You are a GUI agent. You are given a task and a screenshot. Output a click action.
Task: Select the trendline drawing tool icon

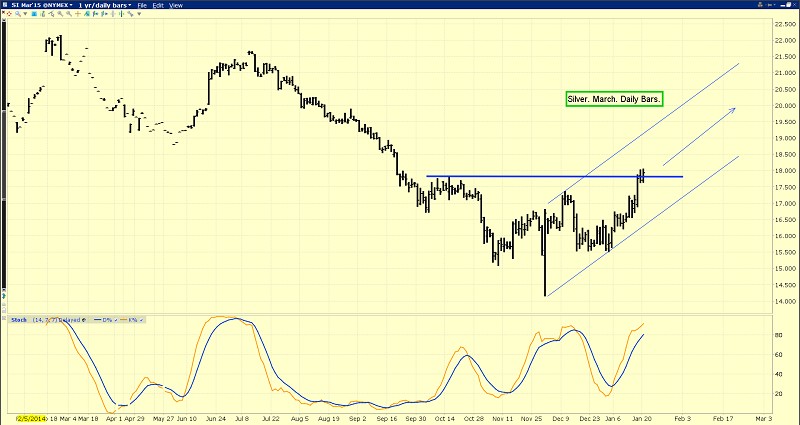(x=52, y=14)
